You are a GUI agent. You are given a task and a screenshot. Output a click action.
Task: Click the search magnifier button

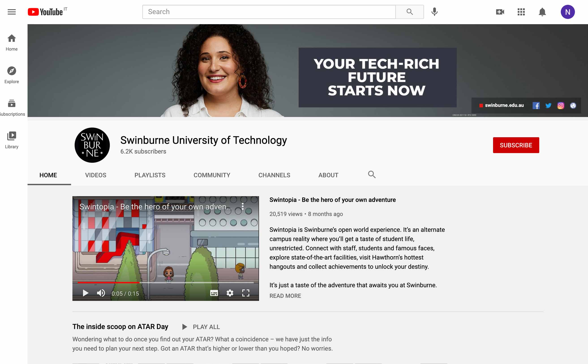point(409,12)
